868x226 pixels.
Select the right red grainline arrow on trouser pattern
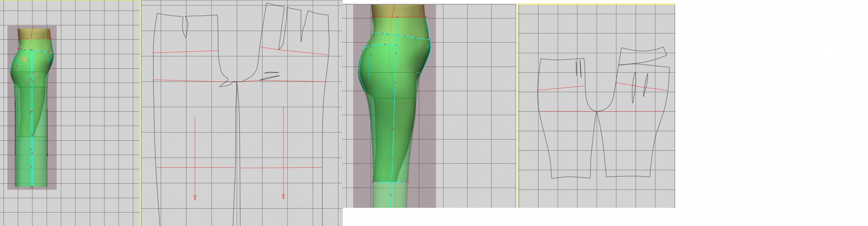pos(283,153)
